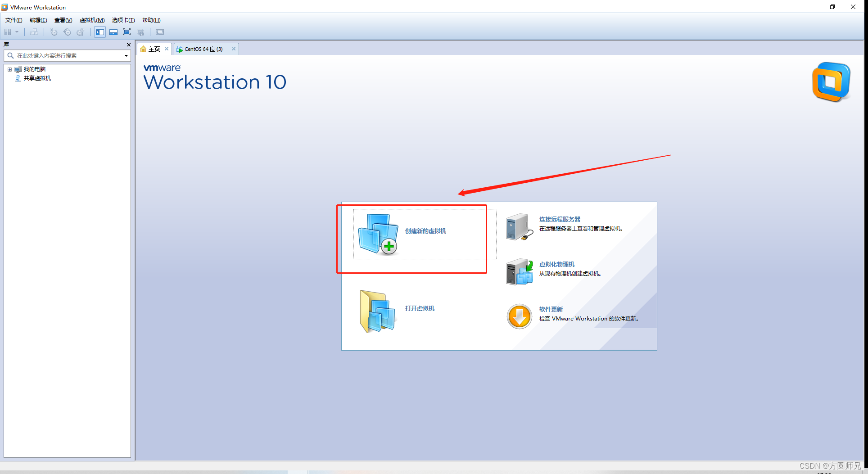Click the home icon on 主页 tab

pos(143,49)
